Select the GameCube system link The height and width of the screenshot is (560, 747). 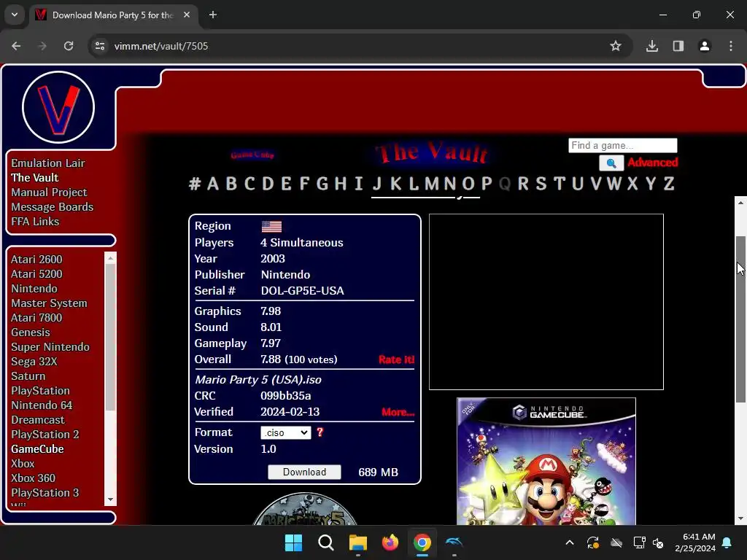pyautogui.click(x=38, y=449)
